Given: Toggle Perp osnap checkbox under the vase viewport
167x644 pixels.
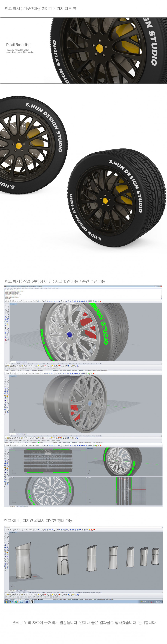Looking at the screenshot, I should tap(30, 597).
